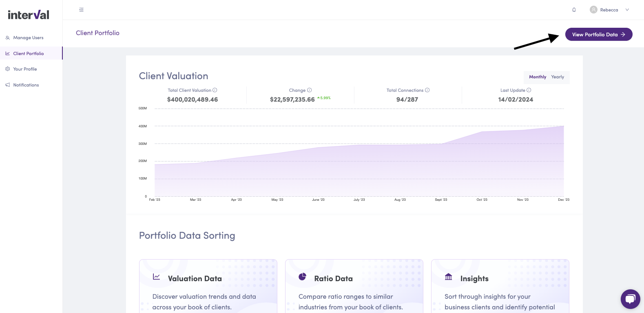Click the Client Portfolio page title
This screenshot has height=313, width=644.
click(97, 33)
